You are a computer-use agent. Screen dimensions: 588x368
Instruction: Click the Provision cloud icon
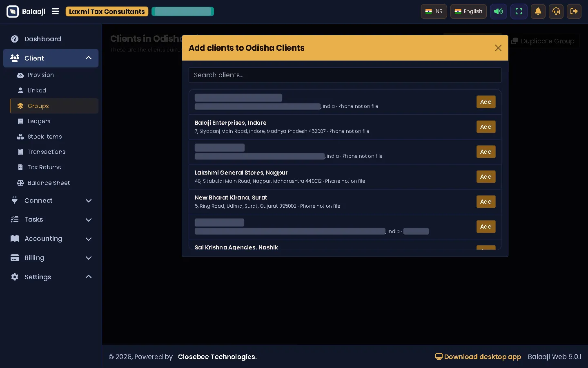(x=20, y=75)
